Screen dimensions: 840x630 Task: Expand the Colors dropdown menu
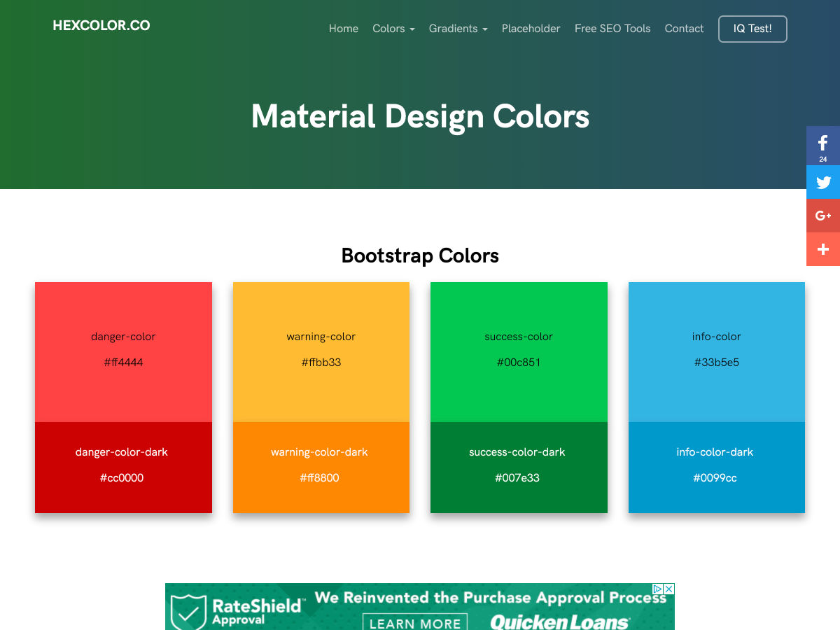[393, 29]
